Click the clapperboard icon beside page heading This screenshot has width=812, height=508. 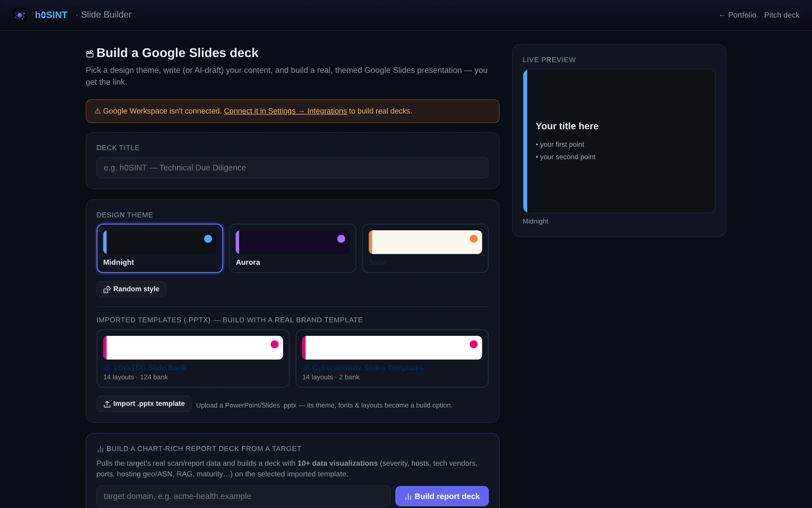[x=90, y=54]
